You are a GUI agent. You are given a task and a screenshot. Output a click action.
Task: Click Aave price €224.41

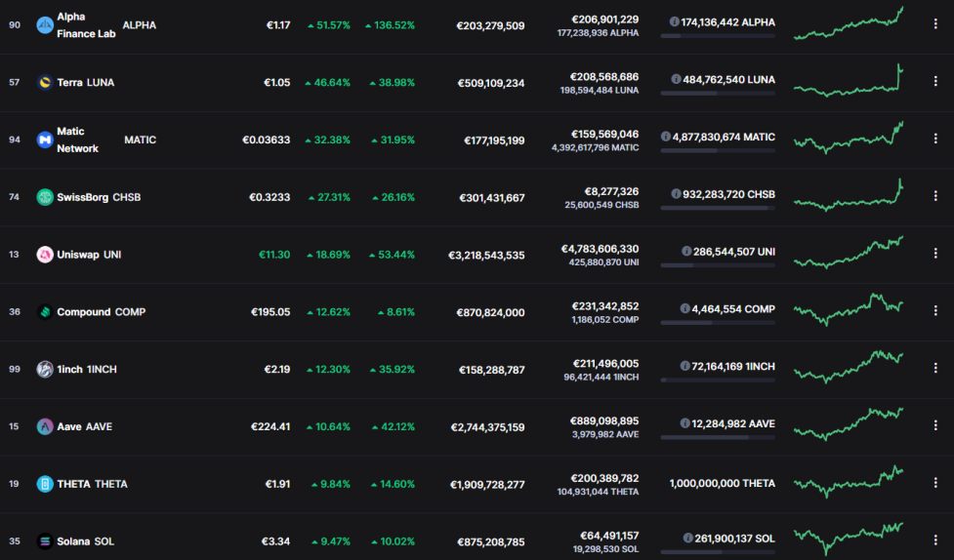coord(270,426)
